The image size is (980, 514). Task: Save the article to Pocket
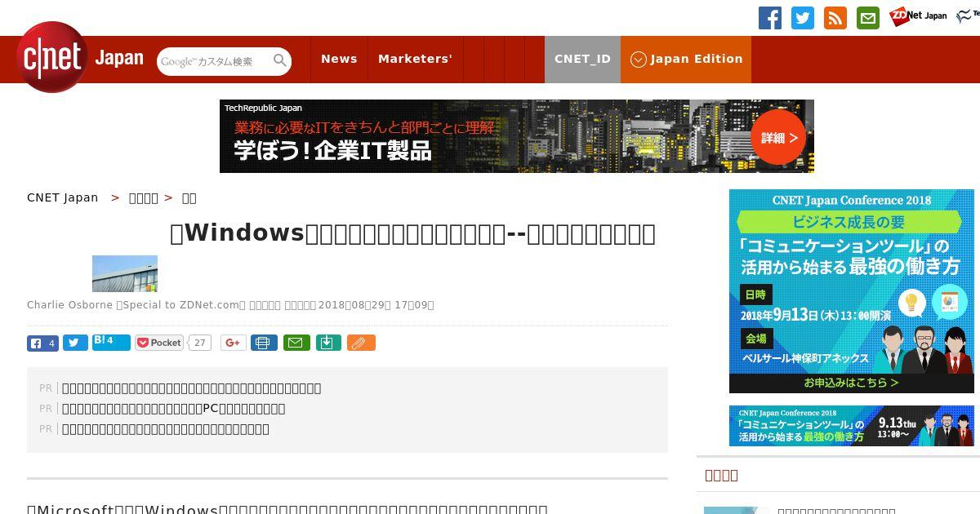[159, 343]
